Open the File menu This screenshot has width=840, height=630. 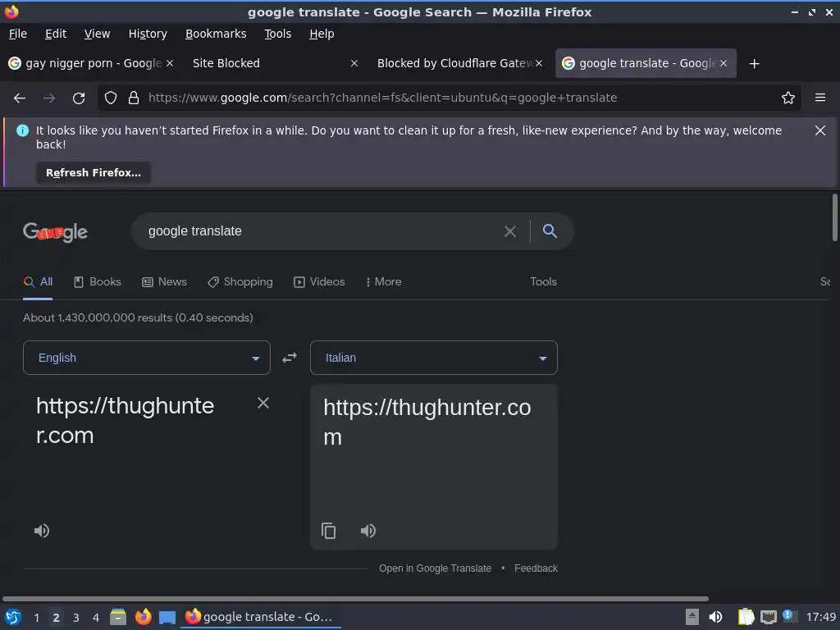[x=18, y=34]
